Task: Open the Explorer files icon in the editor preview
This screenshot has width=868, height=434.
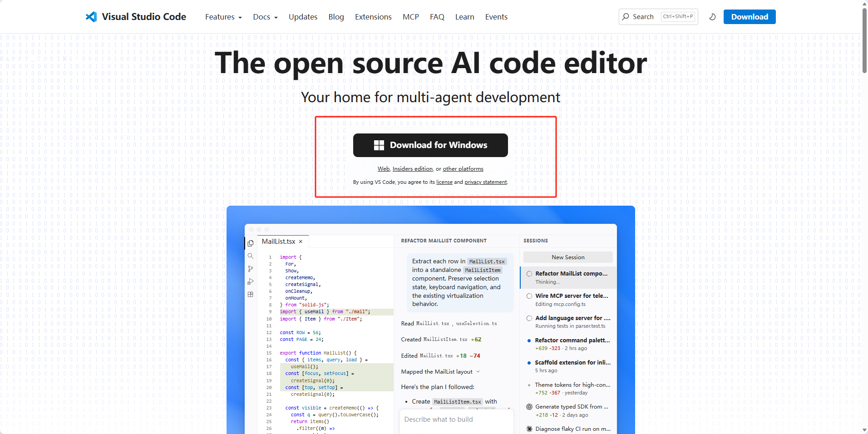Action: pyautogui.click(x=251, y=243)
